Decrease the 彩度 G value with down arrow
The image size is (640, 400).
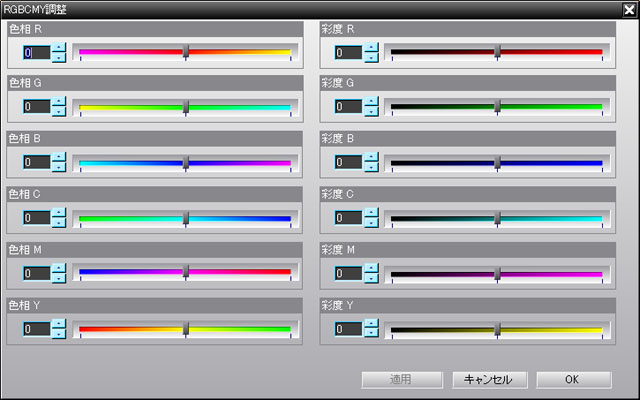[371, 111]
